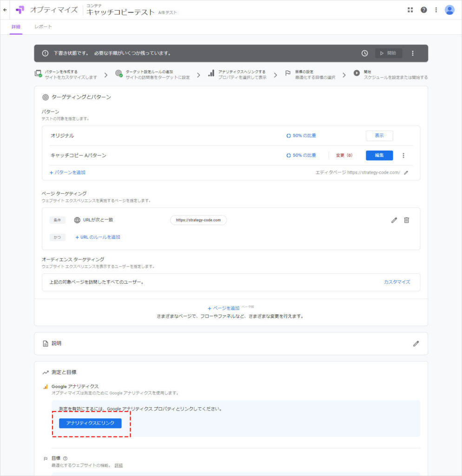Open the draft banner three-dot menu

(x=413, y=53)
